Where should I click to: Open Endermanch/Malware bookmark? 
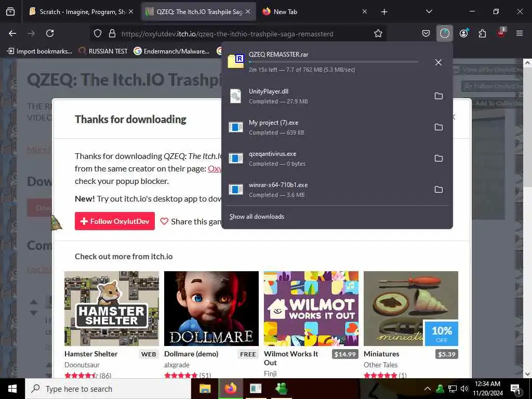pos(171,51)
